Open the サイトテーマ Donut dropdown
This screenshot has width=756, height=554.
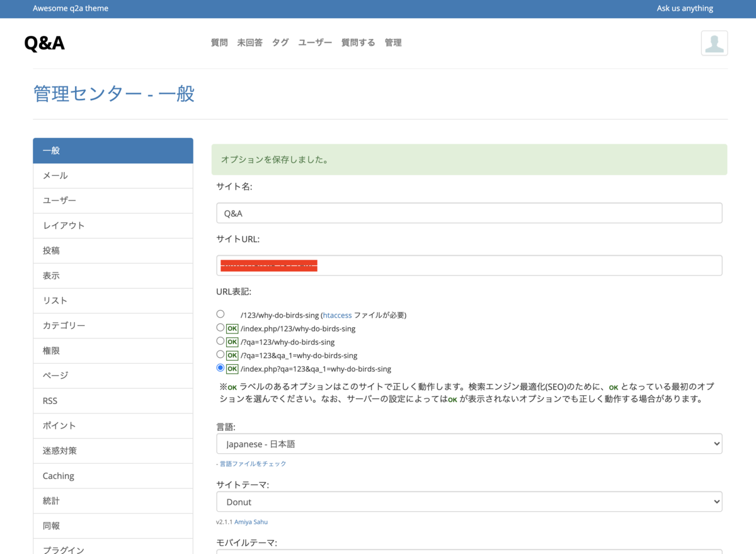pos(469,502)
